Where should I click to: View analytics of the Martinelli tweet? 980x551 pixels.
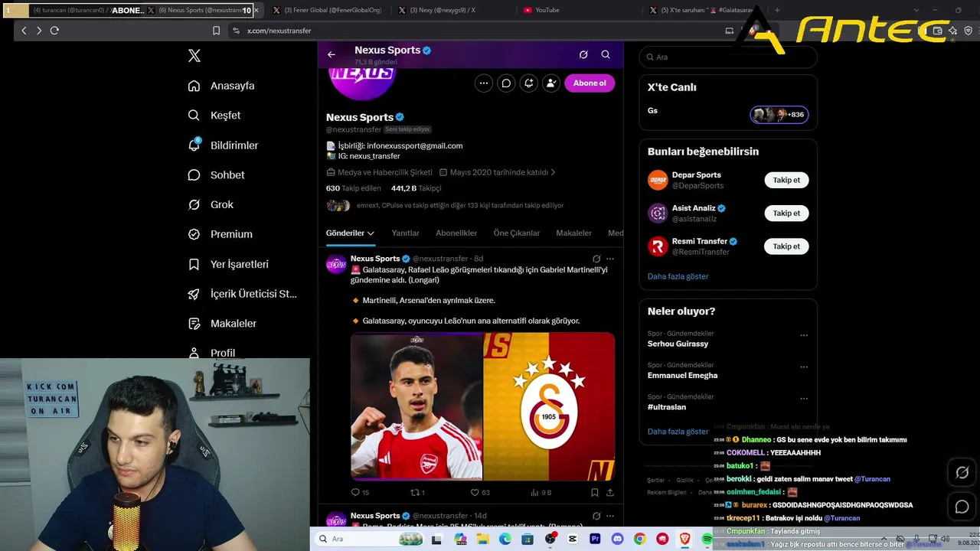(x=541, y=493)
